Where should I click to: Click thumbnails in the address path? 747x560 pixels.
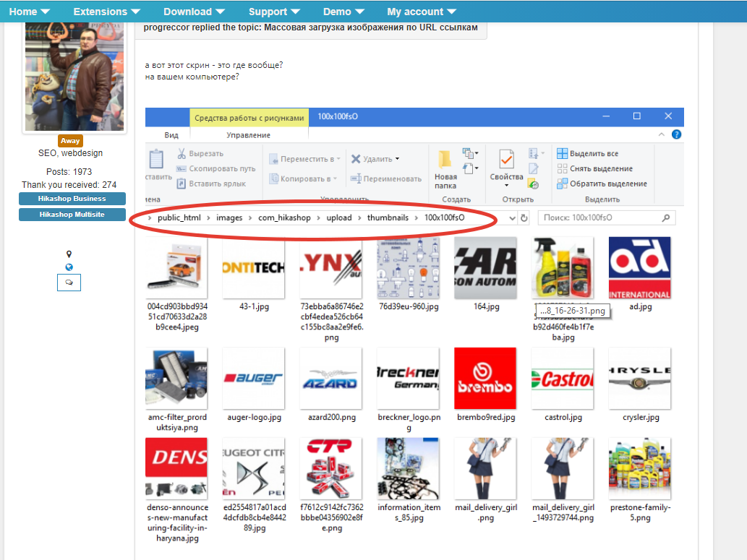tap(388, 217)
